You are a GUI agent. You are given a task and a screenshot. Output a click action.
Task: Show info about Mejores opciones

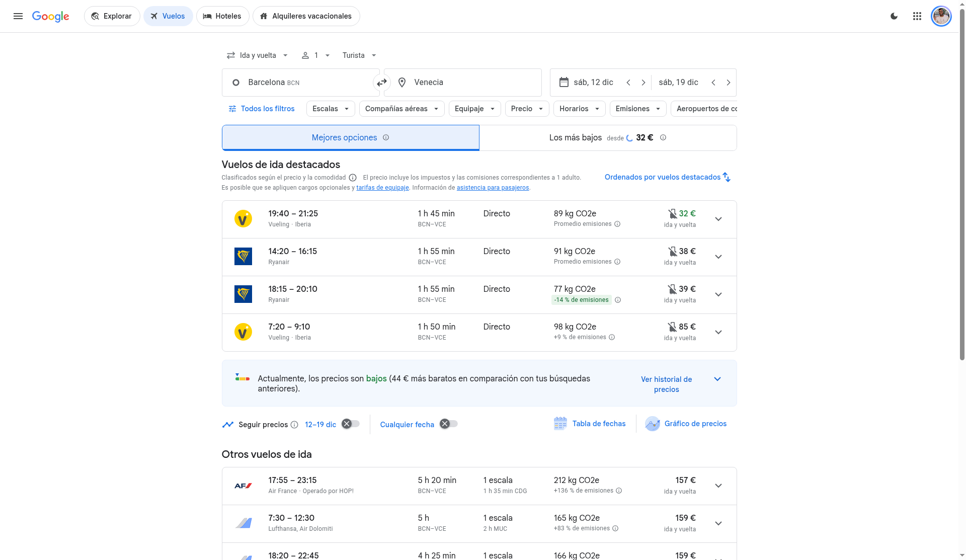tap(386, 137)
